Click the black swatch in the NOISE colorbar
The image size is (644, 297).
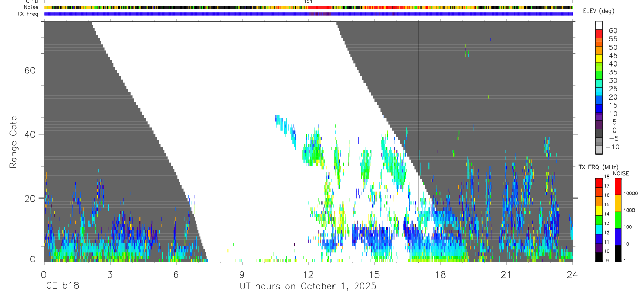[x=618, y=253]
